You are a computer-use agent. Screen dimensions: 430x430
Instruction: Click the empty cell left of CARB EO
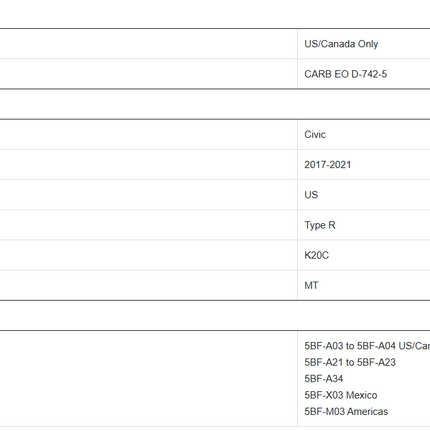coord(149,74)
